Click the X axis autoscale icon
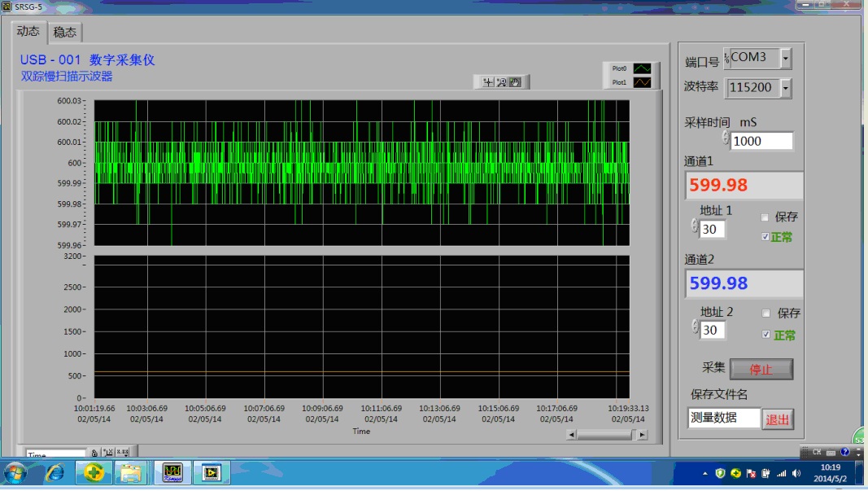Viewport: 868px width, 491px height. [x=108, y=453]
